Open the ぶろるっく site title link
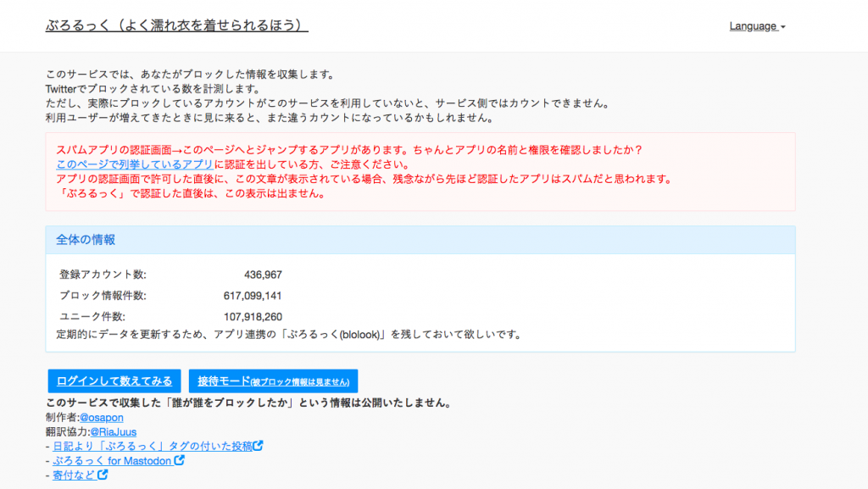Screen dimensions: 868x489 [176, 25]
